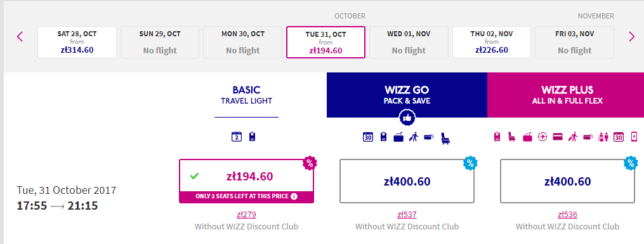Select the Thu 02 Nov date card

492,43
